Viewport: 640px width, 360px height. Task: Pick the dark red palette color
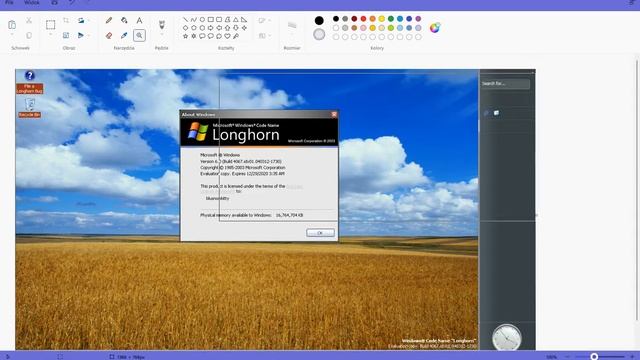(354, 19)
